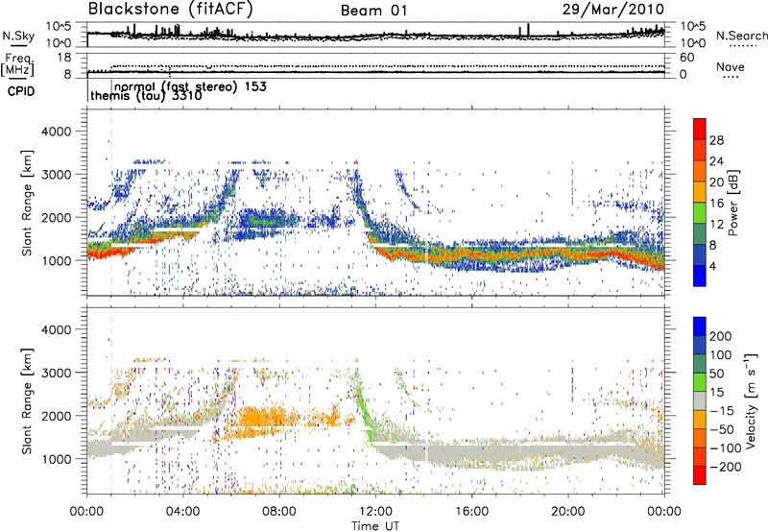Click the 'Blackstone (fitACF)' title text
This screenshot has height=532, width=768.
point(171,9)
